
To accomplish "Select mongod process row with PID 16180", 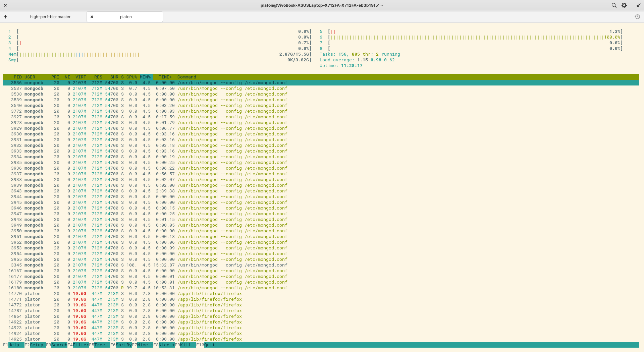I will 321,288.
